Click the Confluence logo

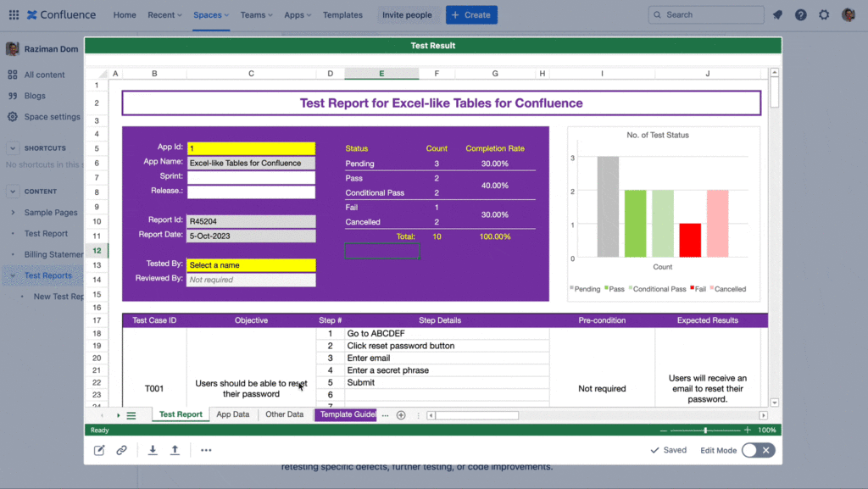tap(61, 15)
